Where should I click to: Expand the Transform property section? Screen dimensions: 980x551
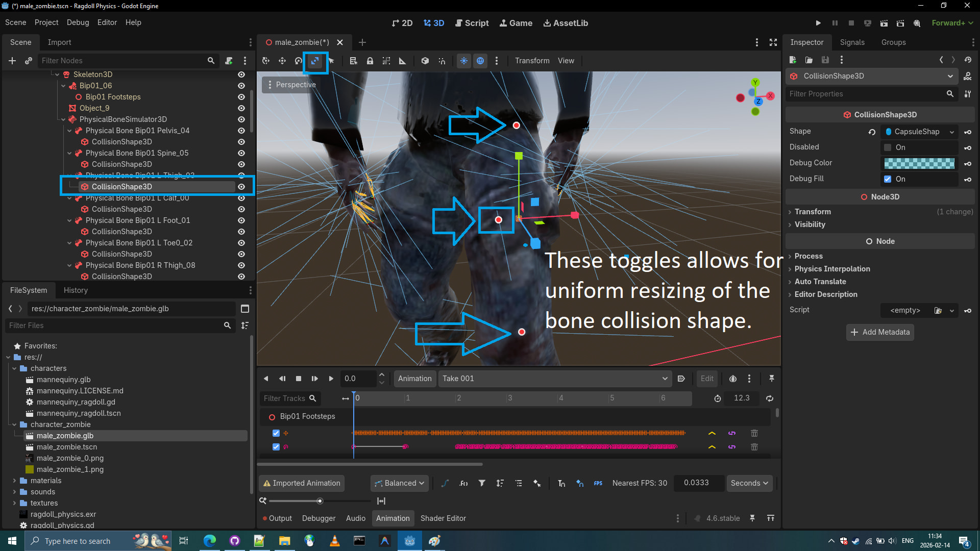tap(813, 212)
